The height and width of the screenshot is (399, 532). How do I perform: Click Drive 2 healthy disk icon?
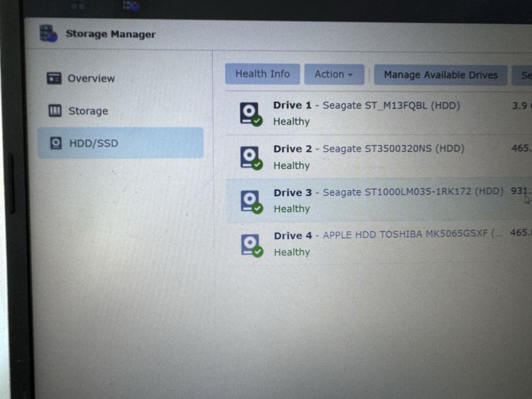coord(251,158)
